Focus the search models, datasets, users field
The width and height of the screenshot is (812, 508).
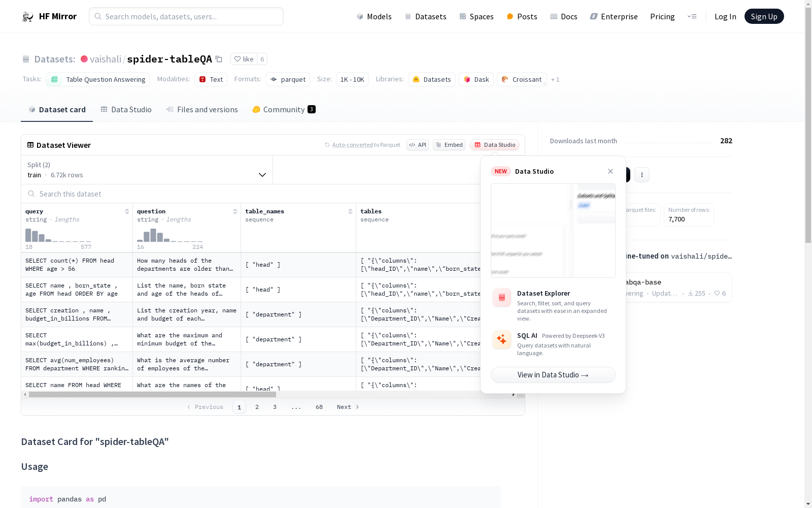(186, 16)
